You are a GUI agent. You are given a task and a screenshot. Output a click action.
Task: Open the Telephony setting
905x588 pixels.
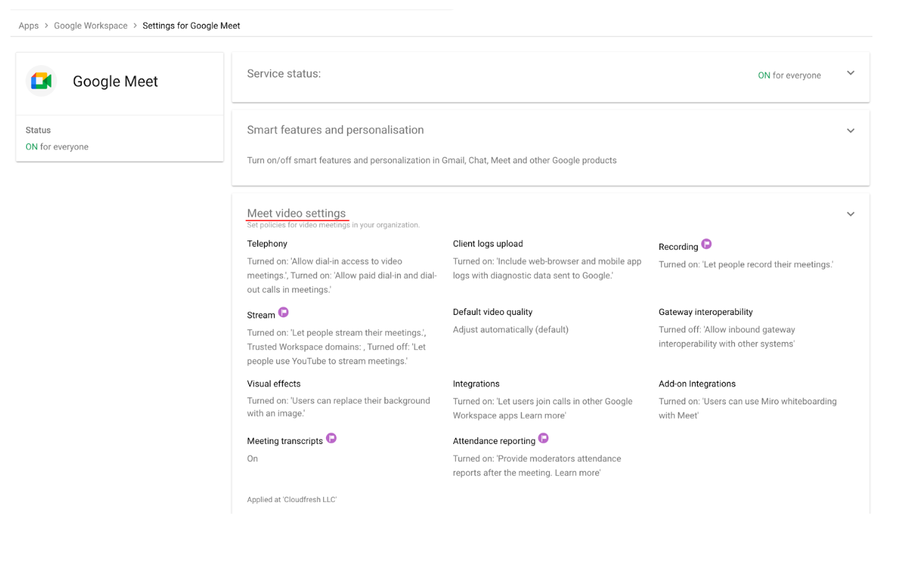point(267,244)
